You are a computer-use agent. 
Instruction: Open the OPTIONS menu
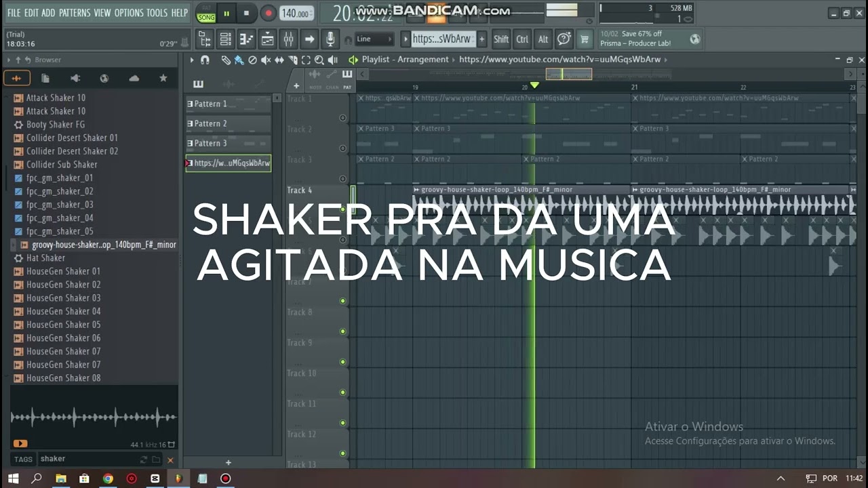pos(129,13)
